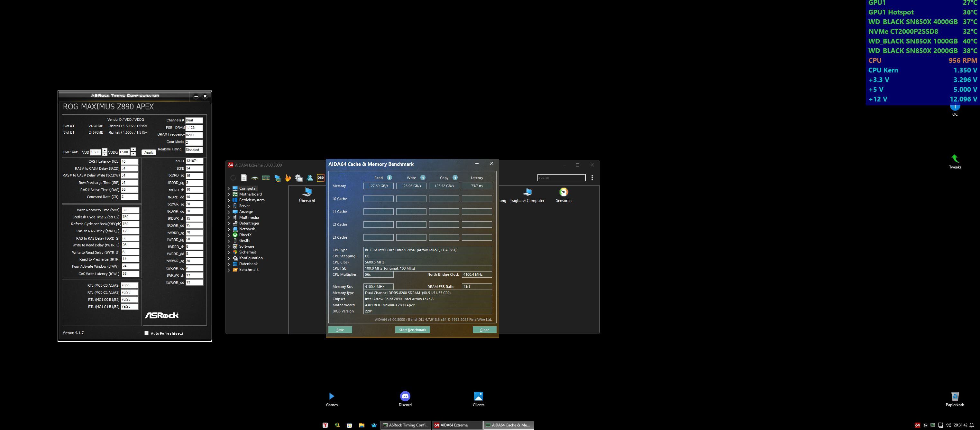Screen dimensions: 980x430
Task: Expand the Benchmark tree node
Action: tap(229, 270)
